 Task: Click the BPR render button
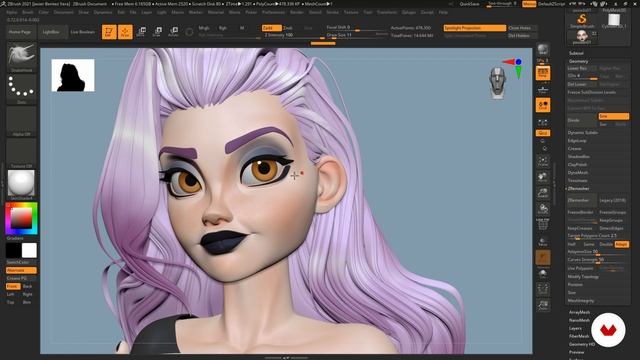(542, 50)
